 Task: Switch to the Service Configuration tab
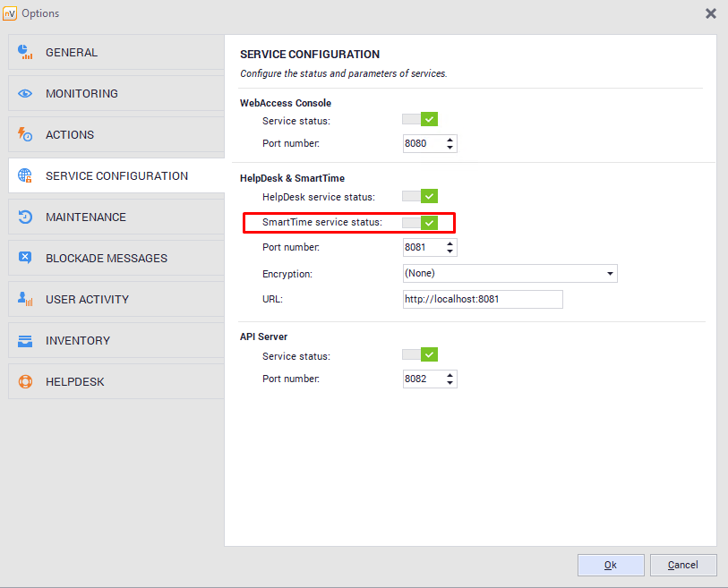click(116, 176)
